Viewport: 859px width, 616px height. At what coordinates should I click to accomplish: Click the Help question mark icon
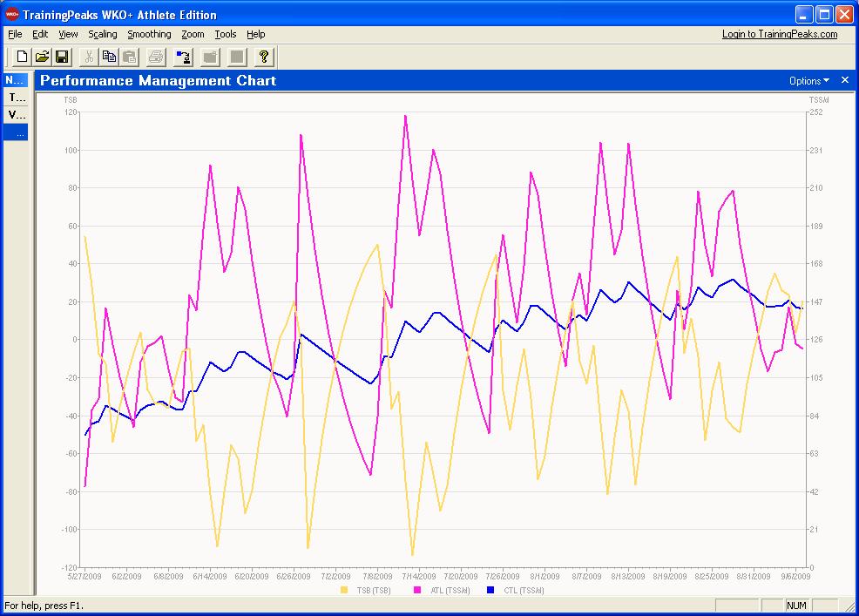(263, 57)
